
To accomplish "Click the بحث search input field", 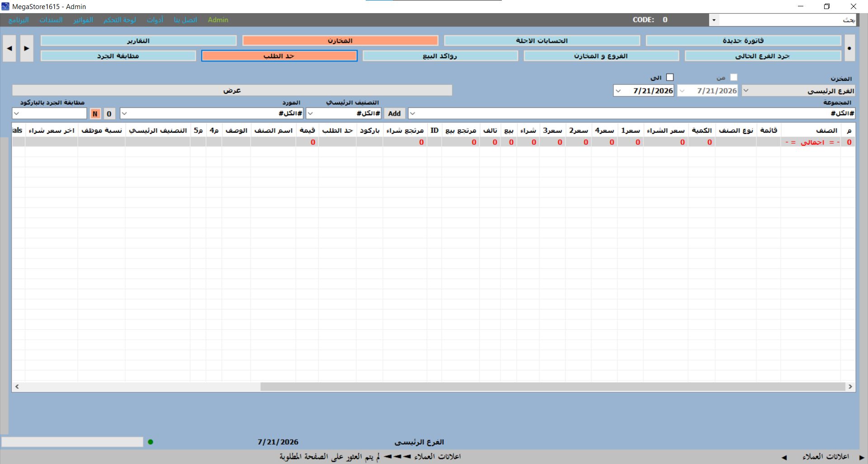I will 787,20.
